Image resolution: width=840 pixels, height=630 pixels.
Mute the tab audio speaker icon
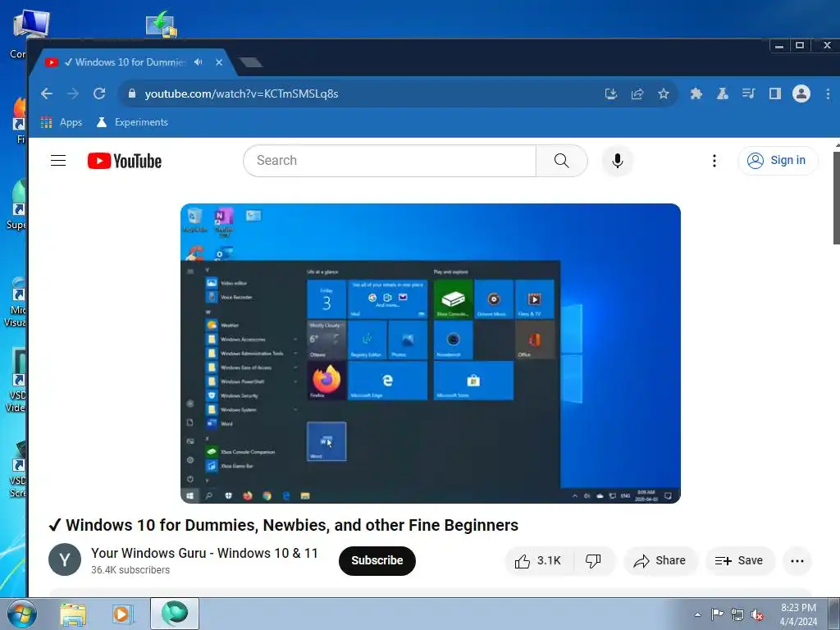[199, 62]
